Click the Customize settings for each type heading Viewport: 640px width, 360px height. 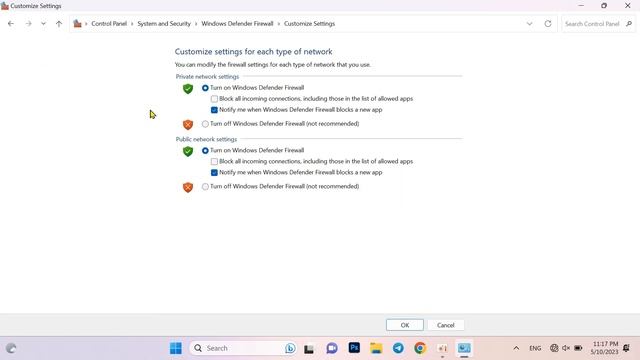[x=253, y=52]
